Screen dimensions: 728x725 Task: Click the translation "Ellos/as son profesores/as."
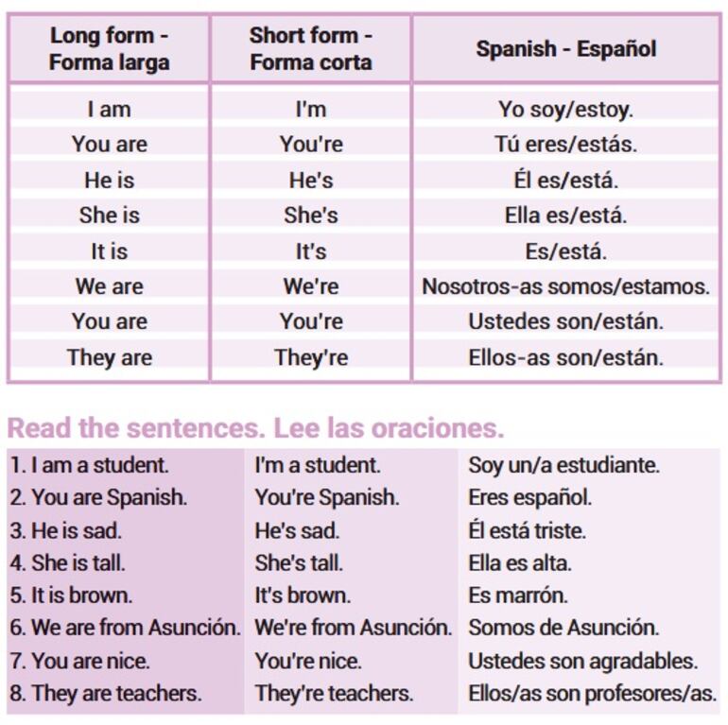click(x=592, y=693)
